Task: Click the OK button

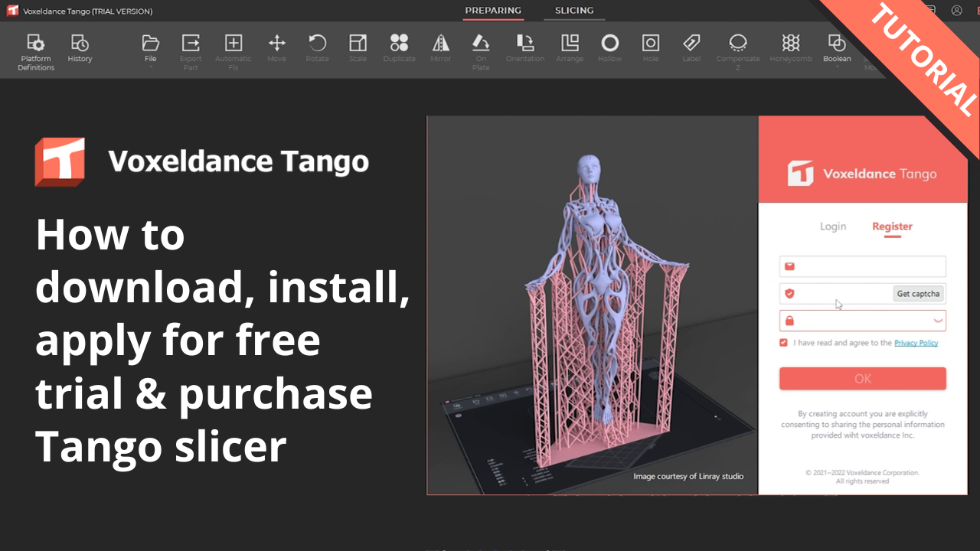Action: click(x=863, y=379)
